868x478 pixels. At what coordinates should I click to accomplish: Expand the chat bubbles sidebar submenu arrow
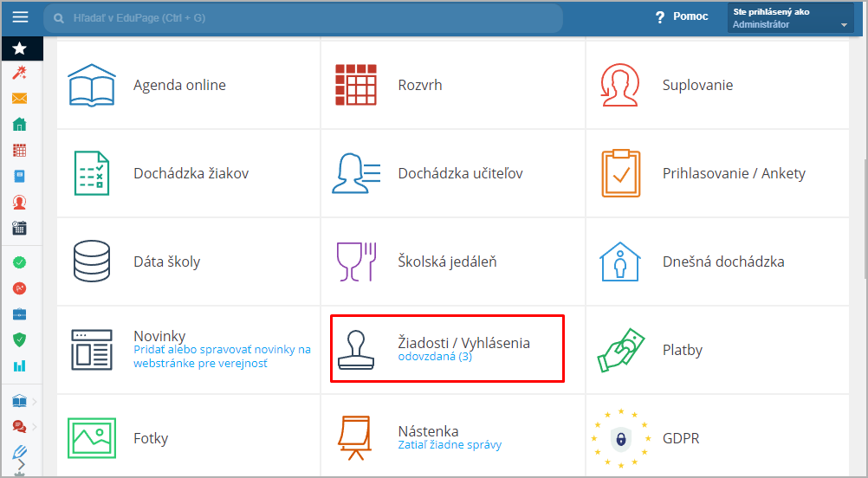coord(35,427)
